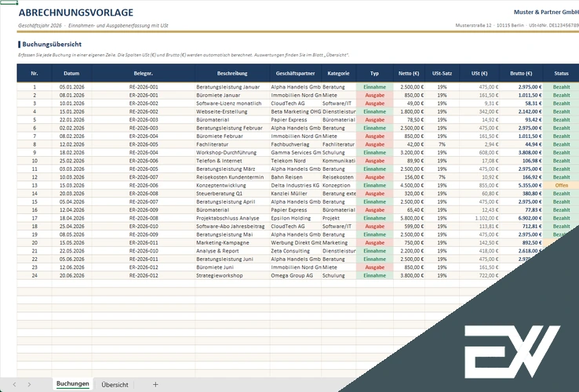The height and width of the screenshot is (392, 579).
Task: Click the Brutto (€) column header
Action: pyautogui.click(x=521, y=73)
